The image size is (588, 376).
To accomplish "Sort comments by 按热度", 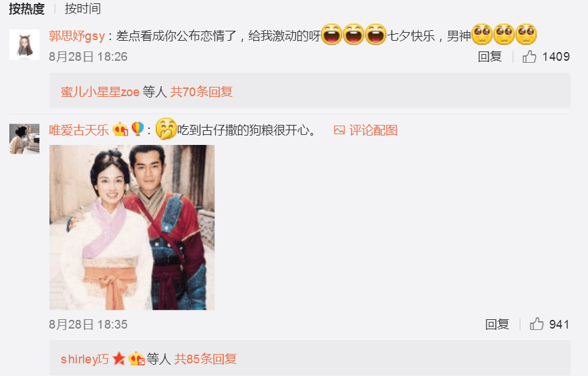I will (27, 9).
